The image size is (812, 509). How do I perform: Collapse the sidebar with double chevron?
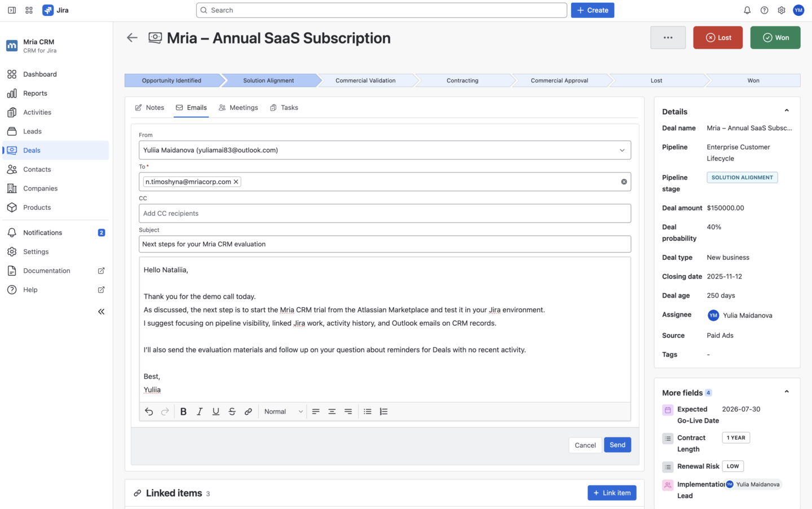point(101,311)
